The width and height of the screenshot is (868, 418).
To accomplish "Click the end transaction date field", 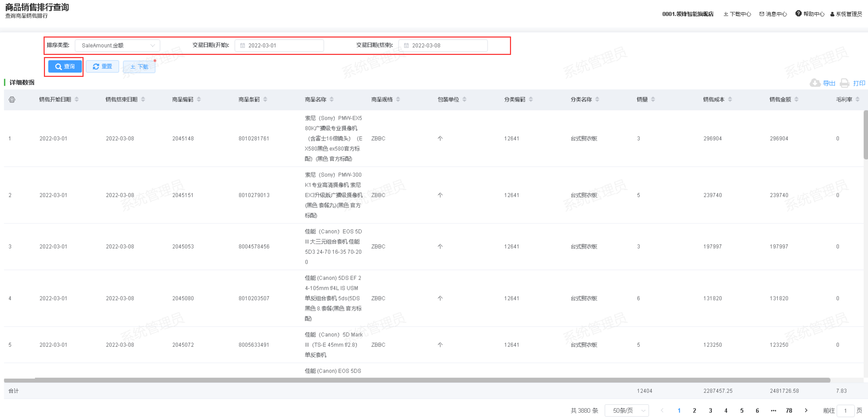I will (x=443, y=45).
